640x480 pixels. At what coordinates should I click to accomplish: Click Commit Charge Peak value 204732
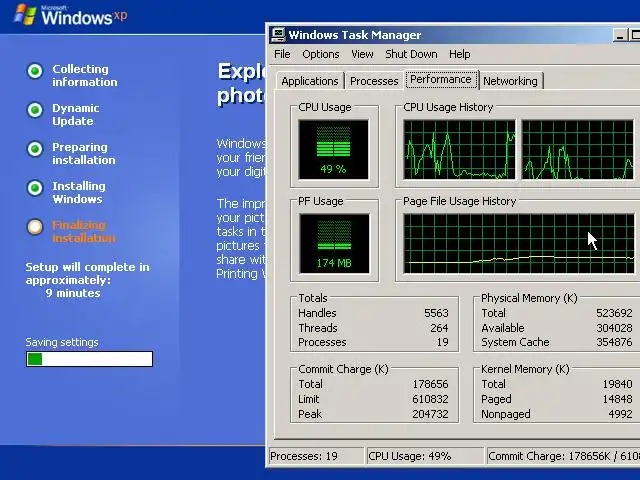tap(430, 414)
